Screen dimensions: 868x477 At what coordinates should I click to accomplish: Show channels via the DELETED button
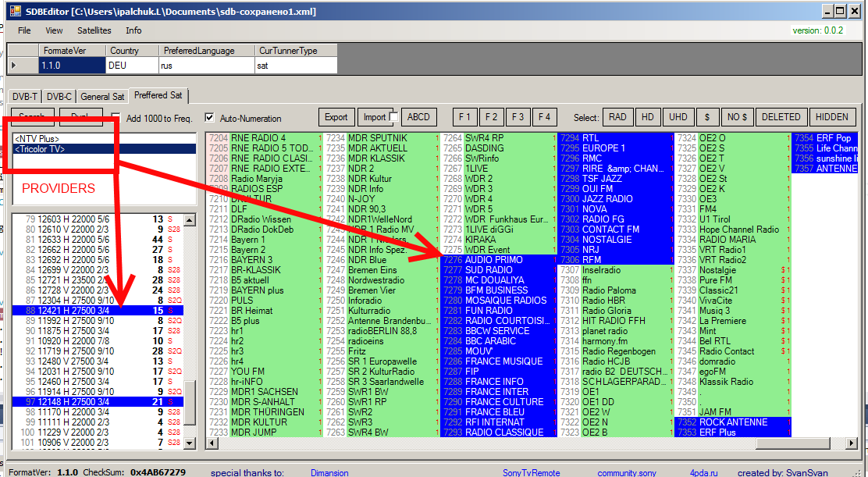pyautogui.click(x=781, y=117)
